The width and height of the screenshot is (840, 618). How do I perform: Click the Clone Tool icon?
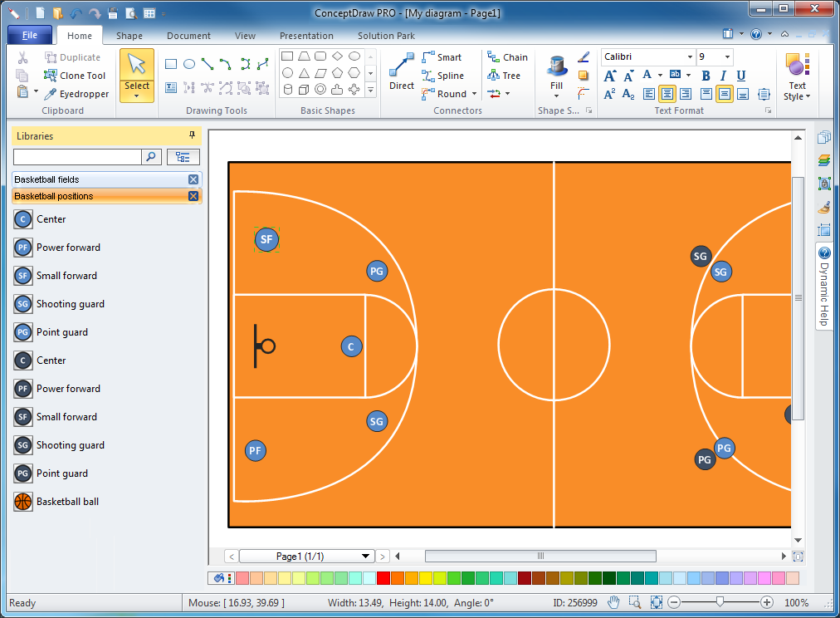pyautogui.click(x=51, y=76)
